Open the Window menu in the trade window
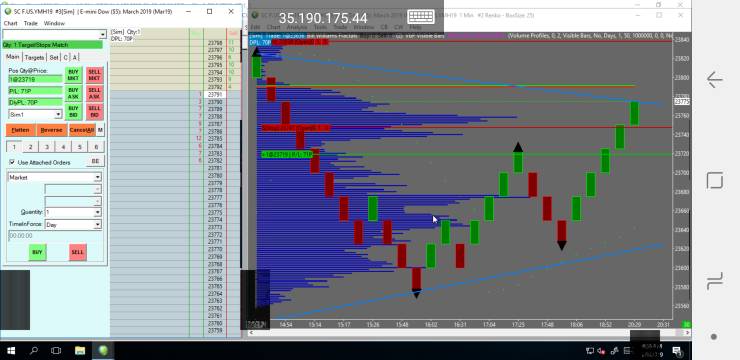 [x=54, y=23]
